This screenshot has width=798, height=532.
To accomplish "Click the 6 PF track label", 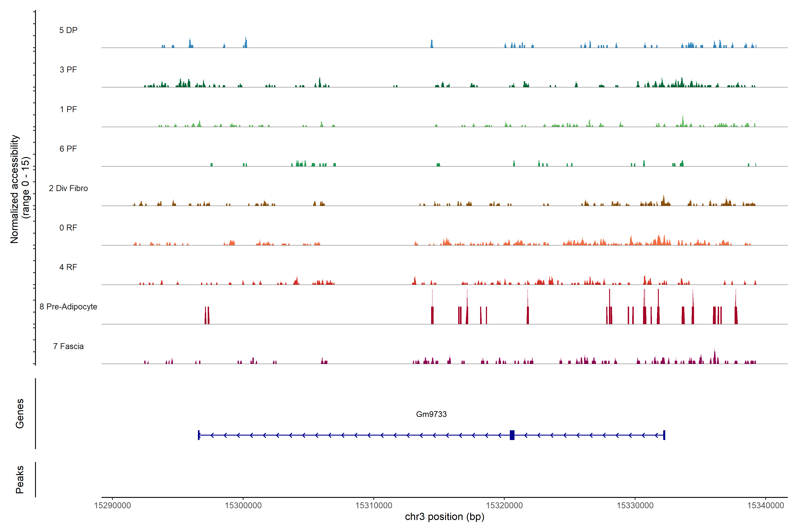I will tap(68, 149).
